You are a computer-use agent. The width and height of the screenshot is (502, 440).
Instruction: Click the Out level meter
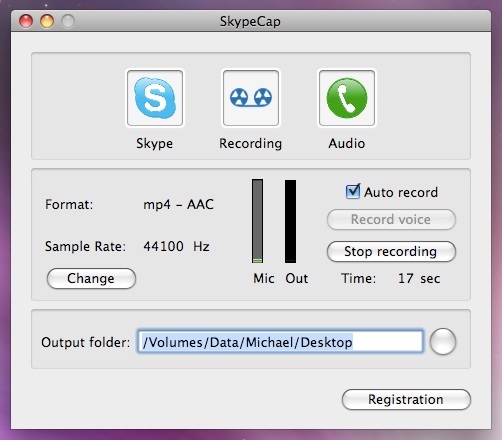coord(290,221)
